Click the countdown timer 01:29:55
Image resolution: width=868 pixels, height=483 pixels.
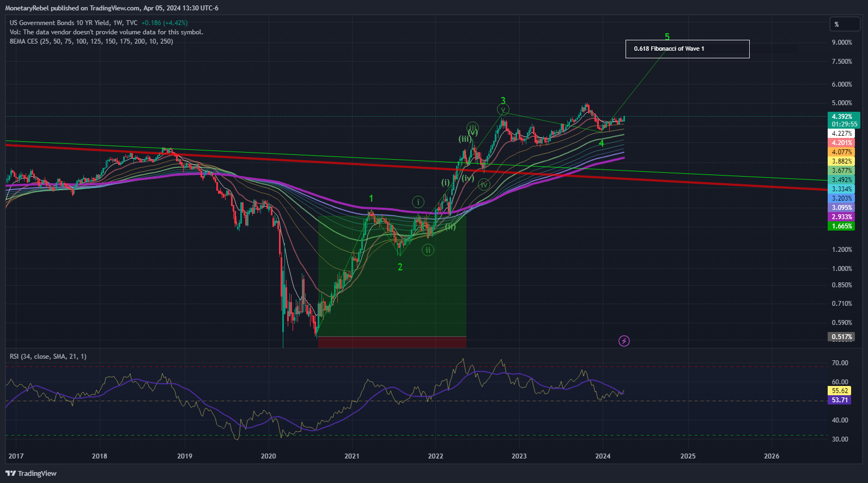[843, 124]
